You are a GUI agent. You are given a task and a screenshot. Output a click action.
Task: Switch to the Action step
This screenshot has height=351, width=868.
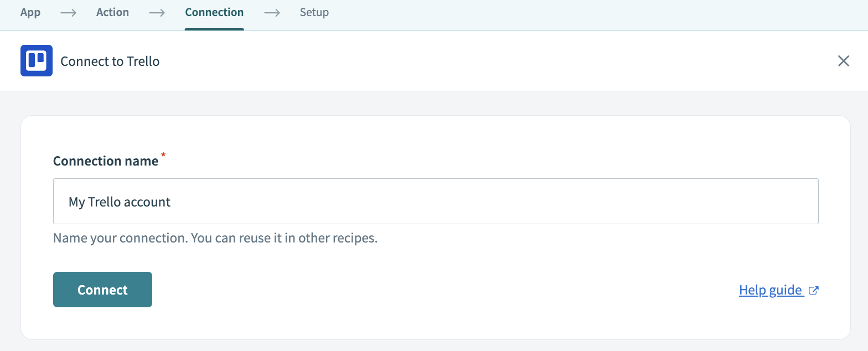point(112,12)
